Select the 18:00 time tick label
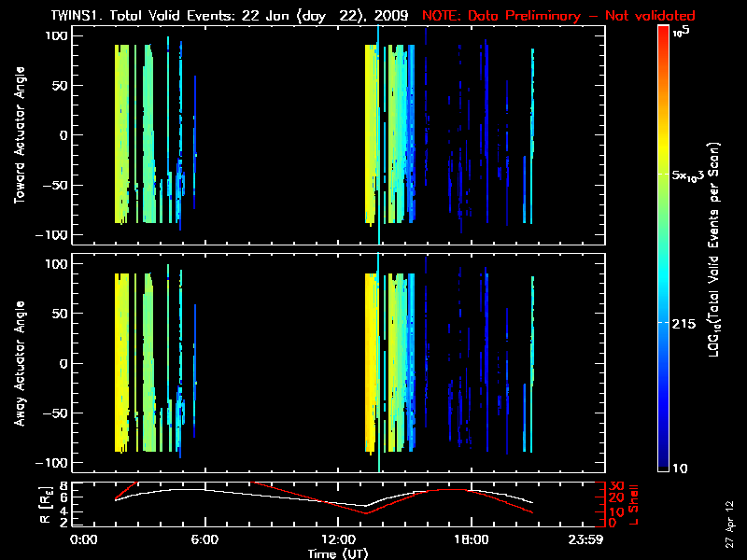This screenshot has width=747, height=560. click(470, 540)
